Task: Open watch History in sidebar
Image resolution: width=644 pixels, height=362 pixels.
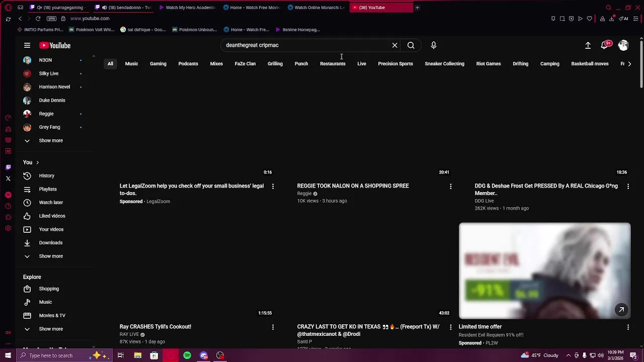Action: pyautogui.click(x=52, y=175)
